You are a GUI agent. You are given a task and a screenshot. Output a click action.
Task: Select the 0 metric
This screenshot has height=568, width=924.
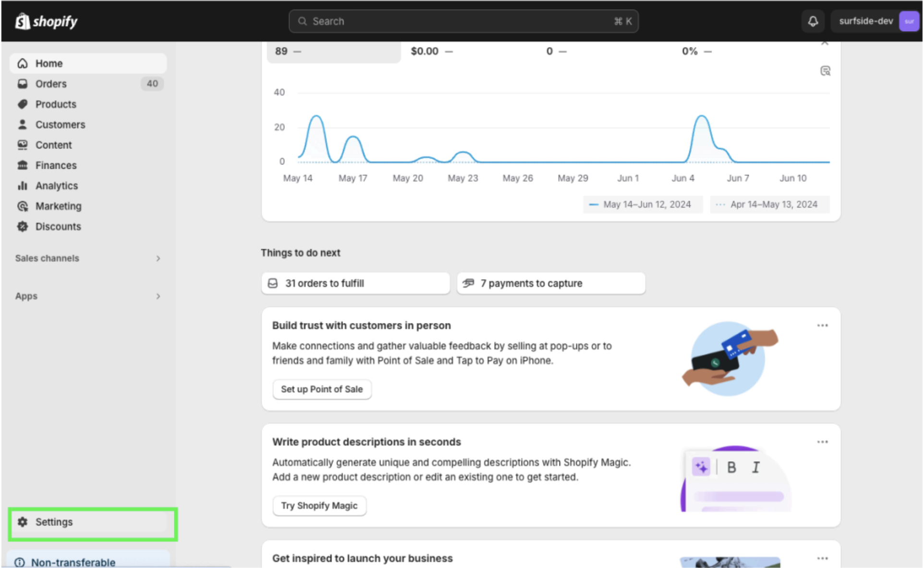(x=556, y=51)
